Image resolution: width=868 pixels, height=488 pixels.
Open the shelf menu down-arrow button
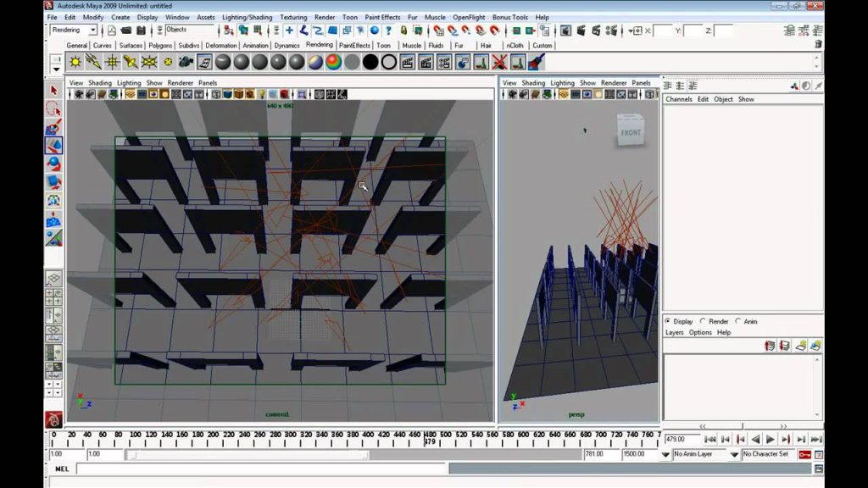click(x=56, y=69)
